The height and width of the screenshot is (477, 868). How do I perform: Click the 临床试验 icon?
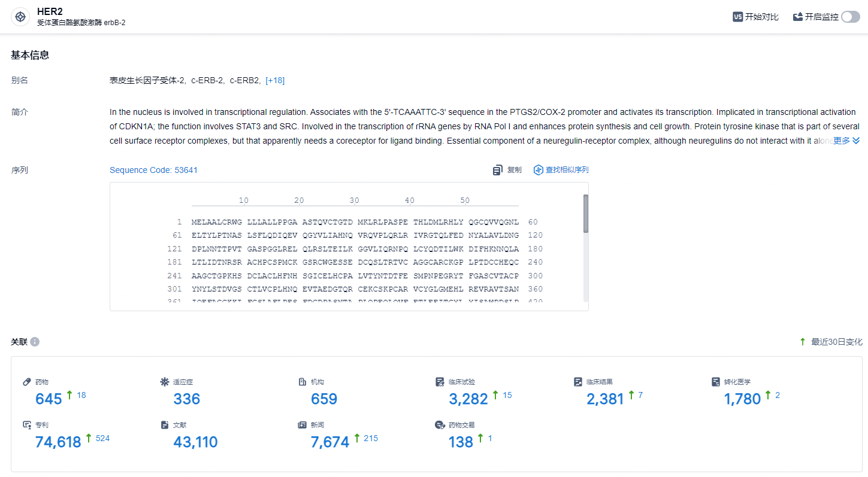tap(440, 382)
